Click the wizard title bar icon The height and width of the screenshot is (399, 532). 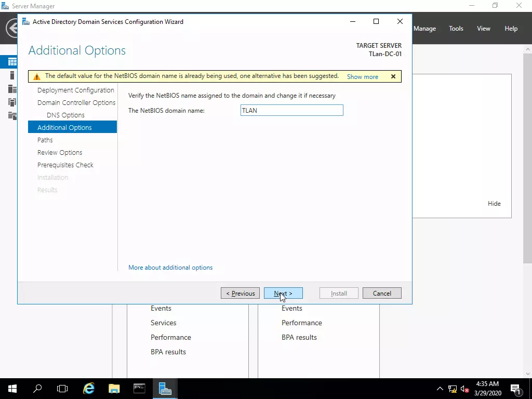(26, 22)
